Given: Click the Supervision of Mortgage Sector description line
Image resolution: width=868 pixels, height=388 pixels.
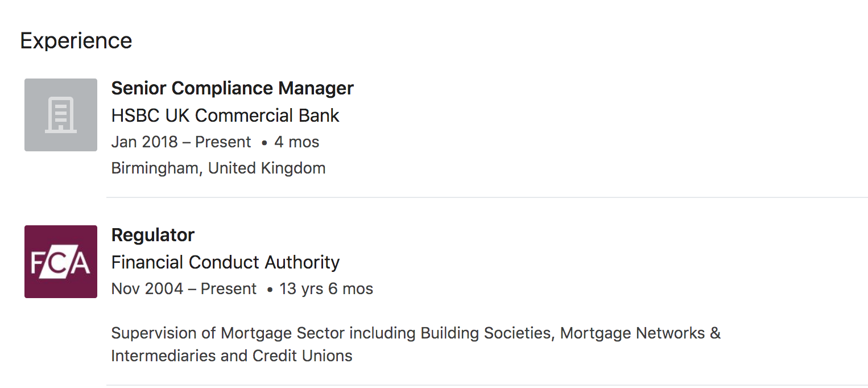Looking at the screenshot, I should [x=416, y=333].
